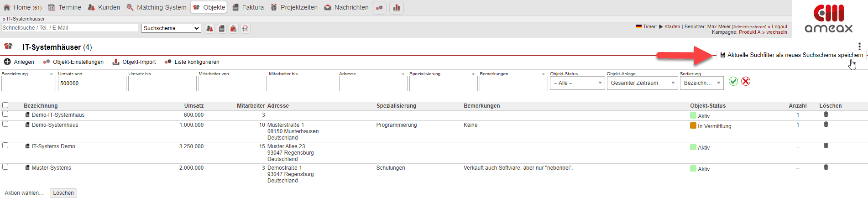Image resolution: width=868 pixels, height=203 pixels.
Task: Open Objekt-Anlage dropdown showing Gesamter Zeitraum
Action: point(642,83)
